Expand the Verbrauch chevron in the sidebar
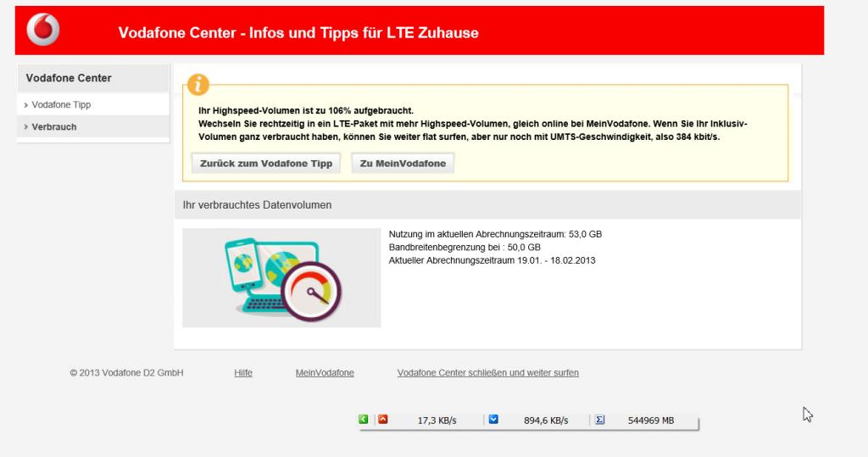The width and height of the screenshot is (868, 457). 25,127
